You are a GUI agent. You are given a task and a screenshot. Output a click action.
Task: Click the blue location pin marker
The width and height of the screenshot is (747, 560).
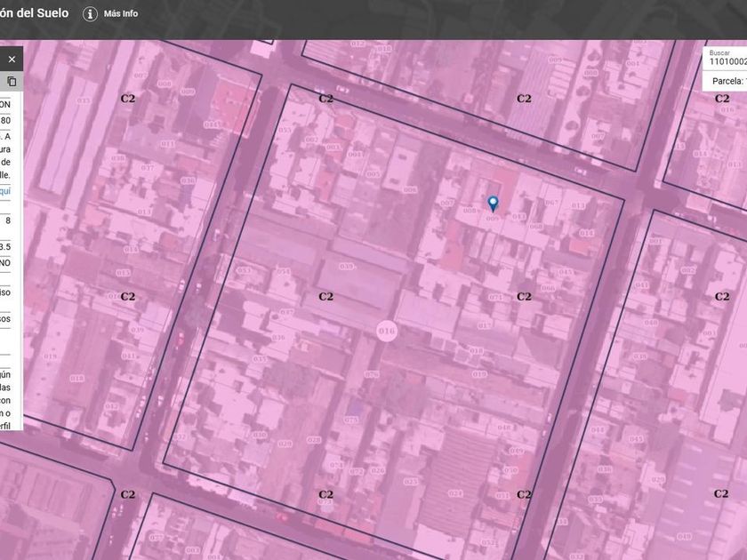coord(494,204)
